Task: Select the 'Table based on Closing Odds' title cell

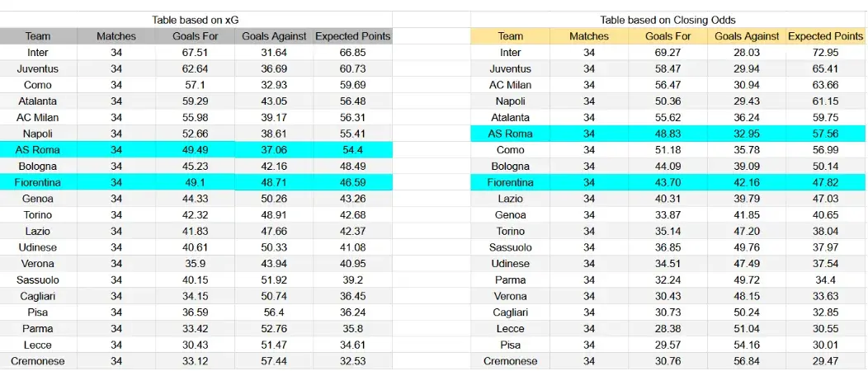Action: [x=668, y=20]
